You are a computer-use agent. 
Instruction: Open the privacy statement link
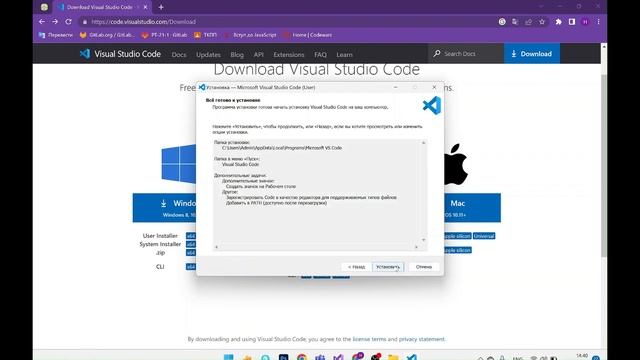coord(422,339)
